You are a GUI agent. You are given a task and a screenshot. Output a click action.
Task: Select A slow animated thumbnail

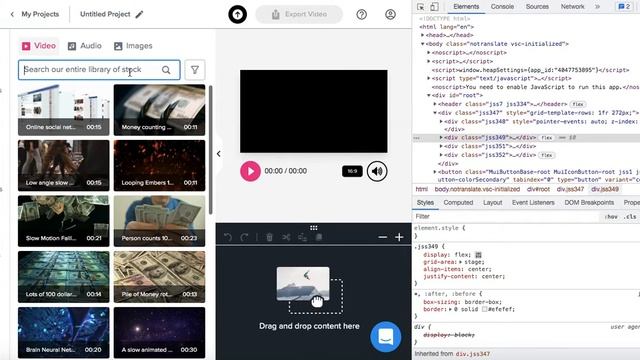[160, 333]
